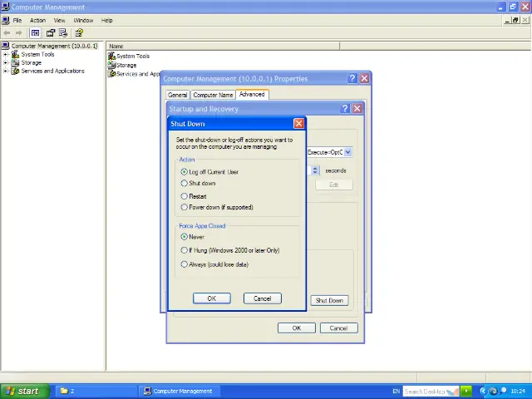Click Cancel in the Shut Down dialog

coord(263,298)
